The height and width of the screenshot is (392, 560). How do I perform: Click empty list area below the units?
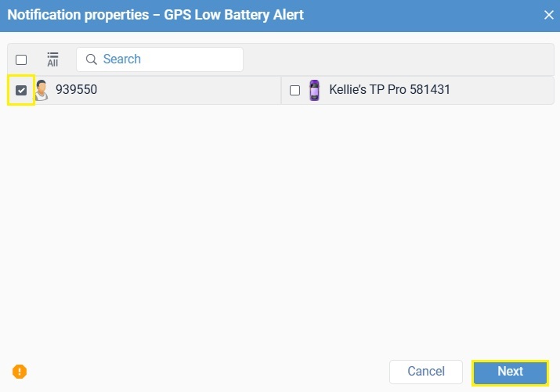point(280,228)
